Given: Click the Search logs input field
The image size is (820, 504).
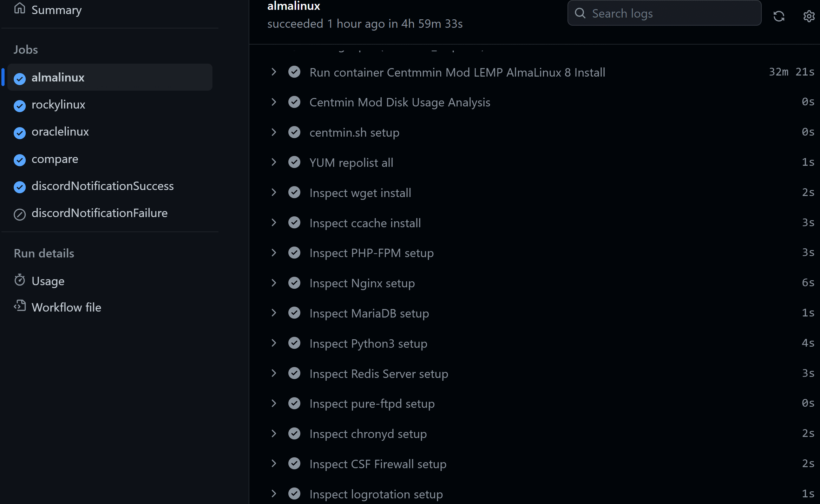Looking at the screenshot, I should [x=664, y=13].
